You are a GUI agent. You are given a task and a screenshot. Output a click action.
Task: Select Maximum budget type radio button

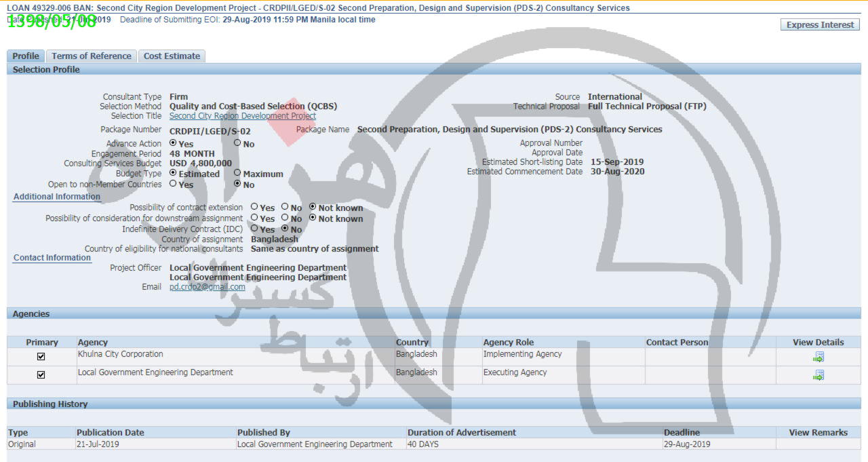[x=237, y=174]
